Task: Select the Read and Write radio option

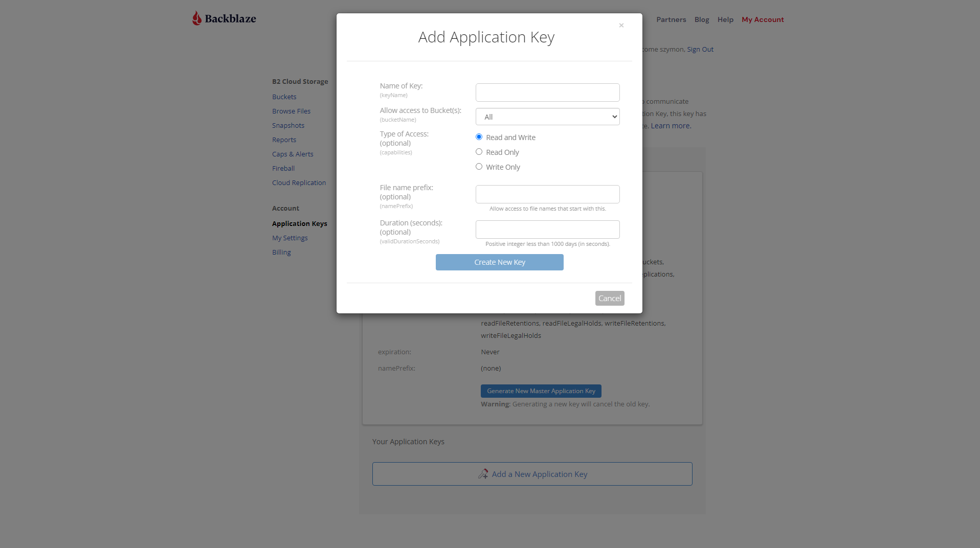Action: (479, 137)
